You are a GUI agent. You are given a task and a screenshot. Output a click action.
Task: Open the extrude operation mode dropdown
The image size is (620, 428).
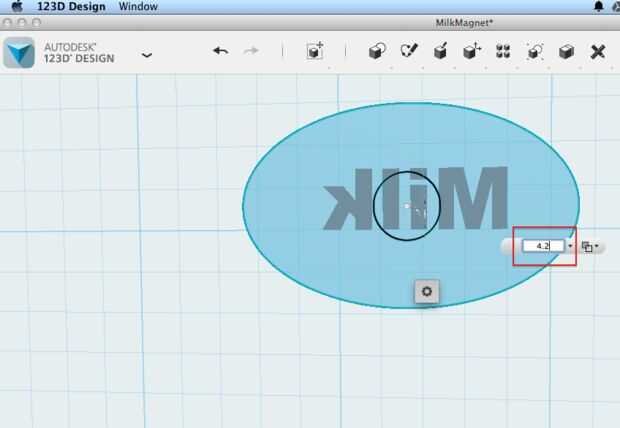[x=590, y=247]
